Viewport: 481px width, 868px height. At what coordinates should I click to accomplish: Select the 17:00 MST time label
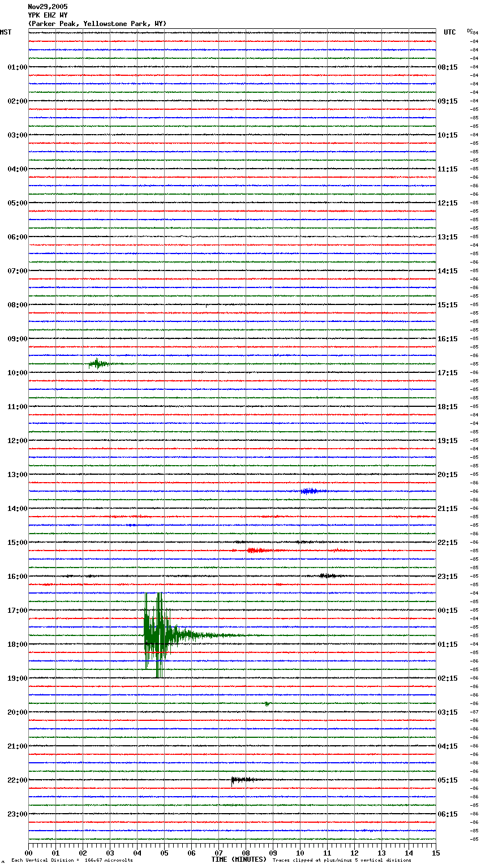click(18, 611)
